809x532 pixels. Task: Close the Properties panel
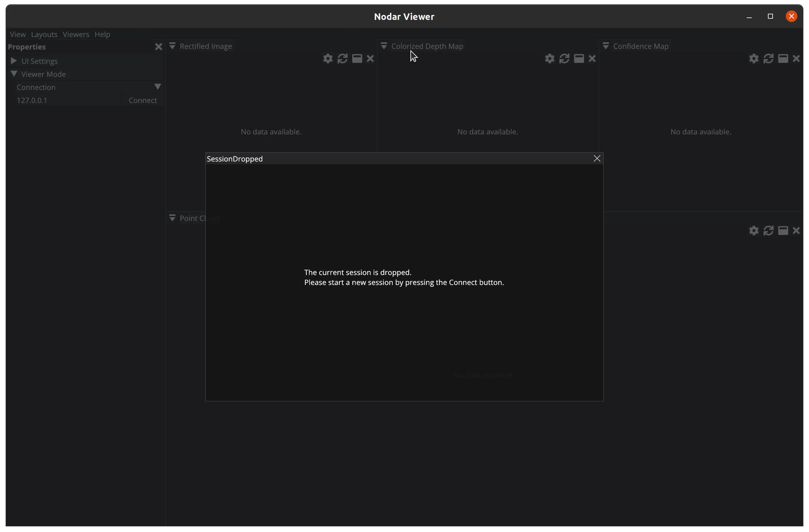pos(158,47)
